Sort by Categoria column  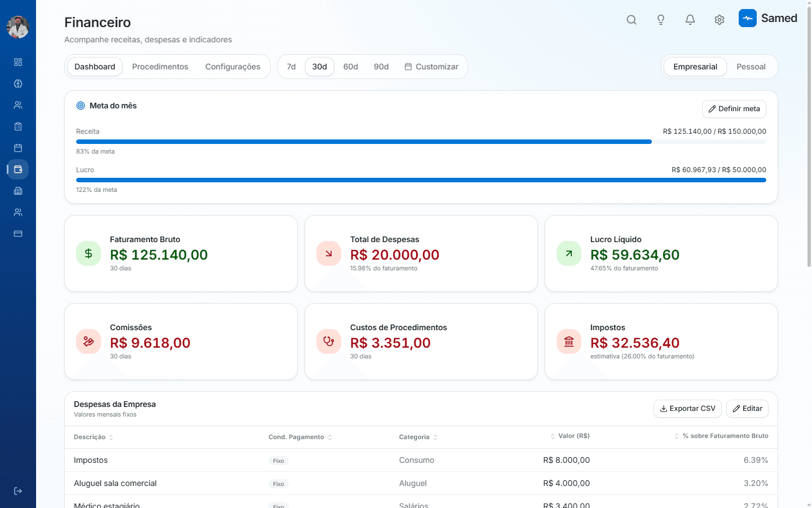[x=418, y=437]
